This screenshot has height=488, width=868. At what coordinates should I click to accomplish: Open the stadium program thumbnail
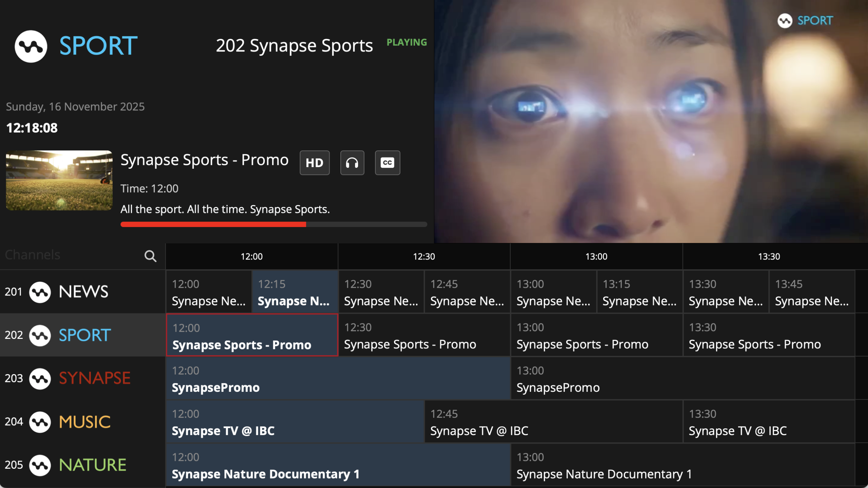(x=59, y=180)
